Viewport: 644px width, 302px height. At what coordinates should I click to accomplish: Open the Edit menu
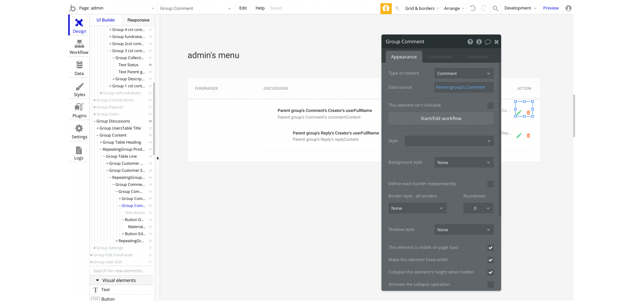click(243, 8)
